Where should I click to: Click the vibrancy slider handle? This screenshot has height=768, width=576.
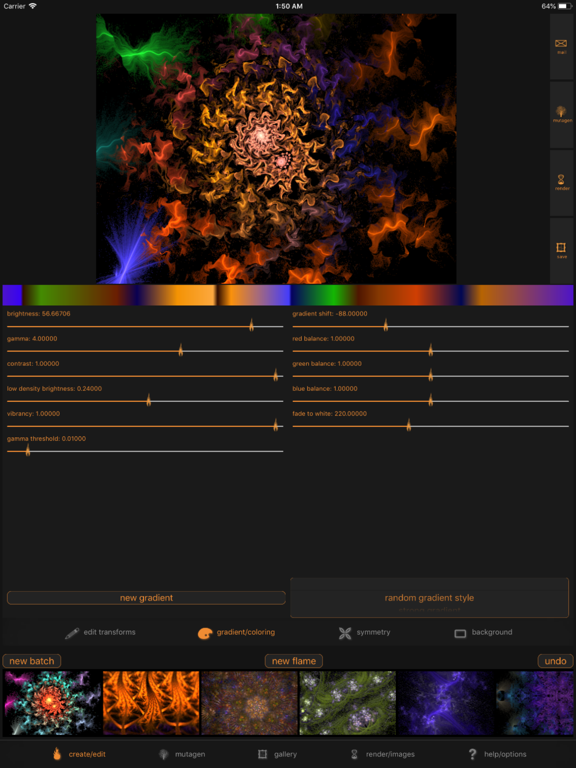tap(275, 425)
